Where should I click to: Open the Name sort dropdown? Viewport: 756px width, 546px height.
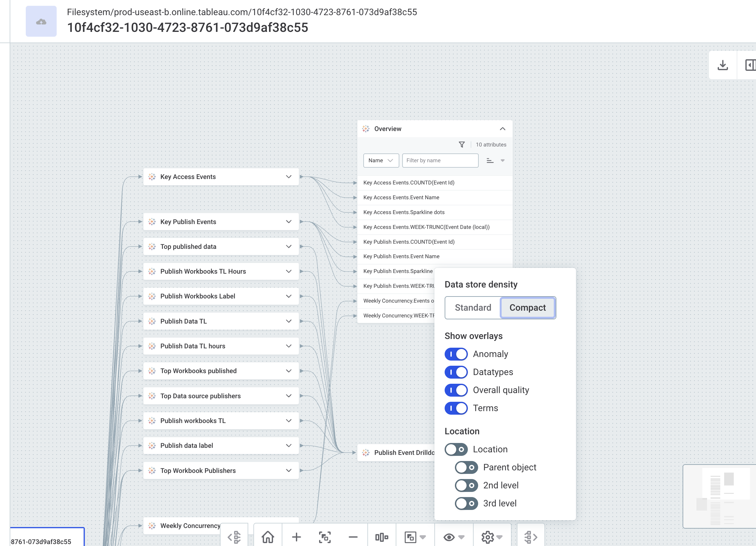(381, 160)
